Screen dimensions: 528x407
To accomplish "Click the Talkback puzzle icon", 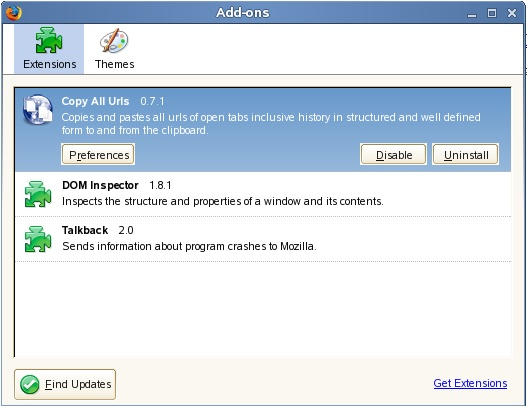I will (38, 239).
